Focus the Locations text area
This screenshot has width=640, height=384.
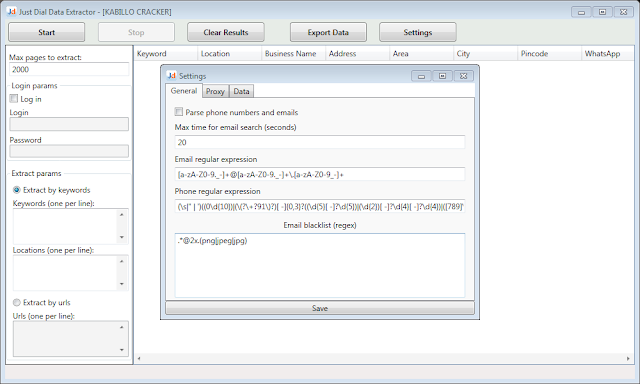tap(65, 273)
